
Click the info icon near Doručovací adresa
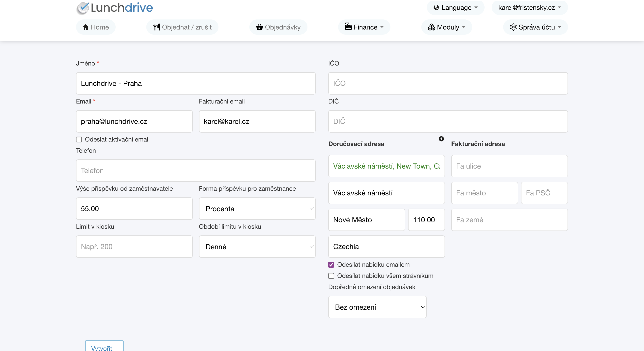pyautogui.click(x=441, y=139)
